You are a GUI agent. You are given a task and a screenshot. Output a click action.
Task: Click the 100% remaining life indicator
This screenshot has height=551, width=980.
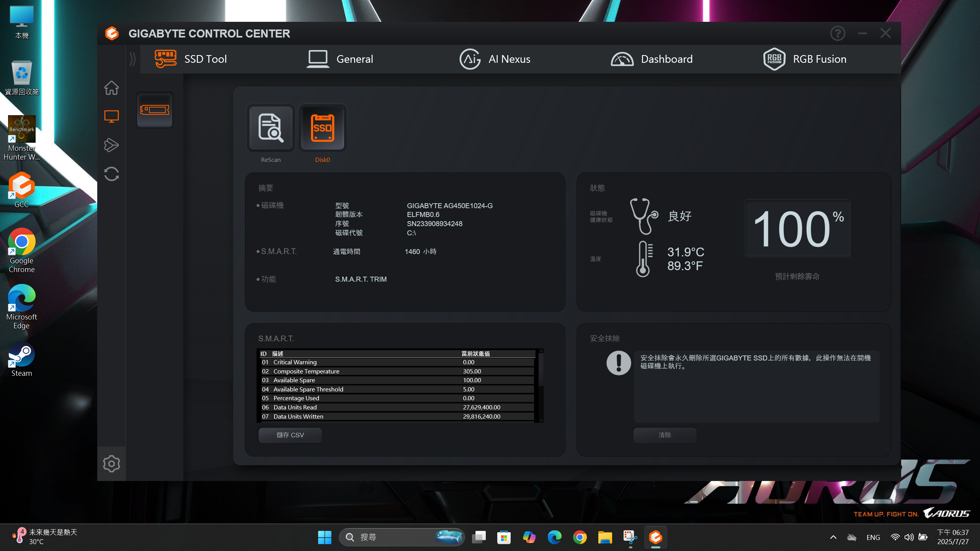coord(798,228)
